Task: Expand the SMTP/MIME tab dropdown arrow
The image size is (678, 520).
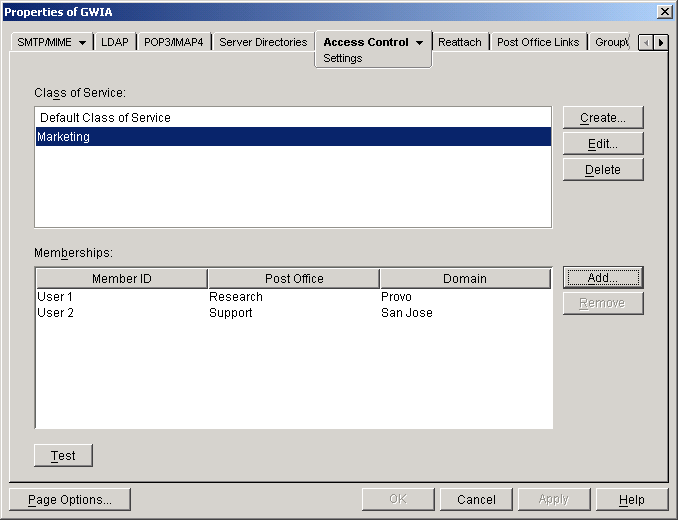Action: click(x=83, y=43)
